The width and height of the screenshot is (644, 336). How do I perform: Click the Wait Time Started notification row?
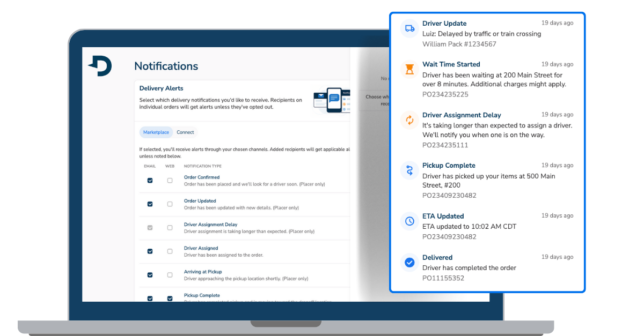point(483,78)
